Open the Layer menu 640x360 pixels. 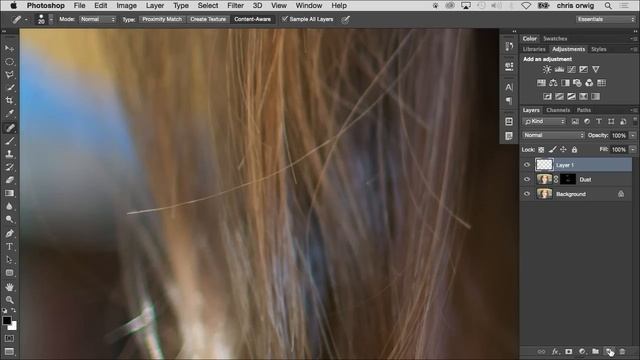point(155,5)
